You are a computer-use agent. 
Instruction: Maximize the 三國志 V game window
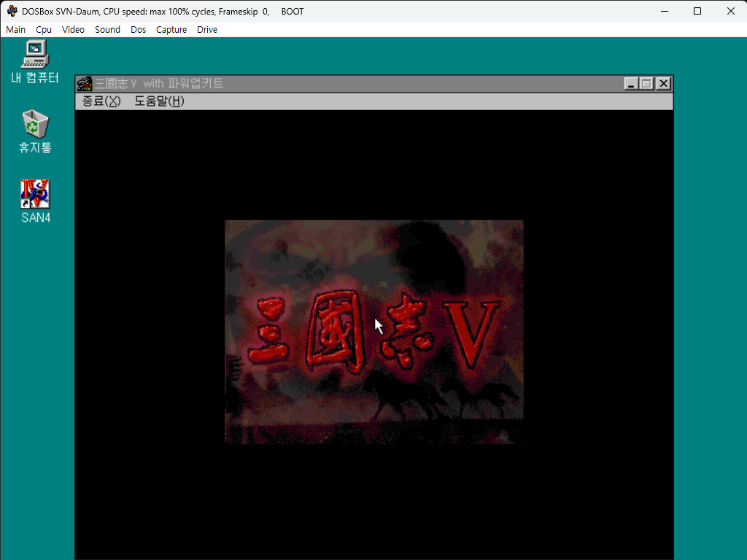[647, 84]
